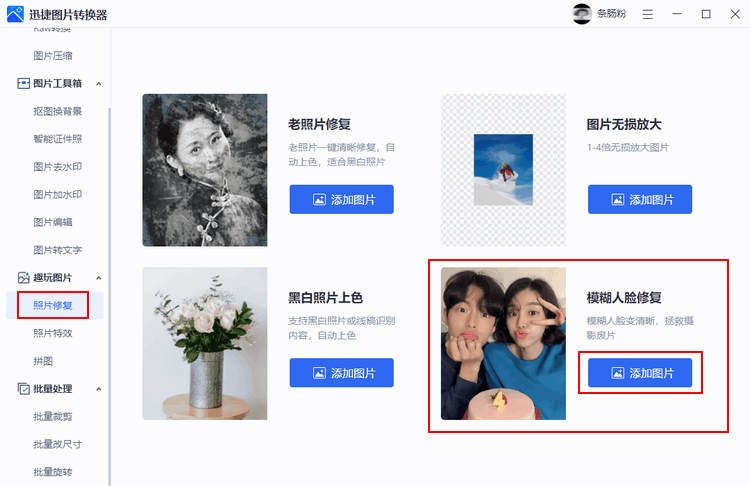Click the 图片工具箱 toolbox icon

point(23,84)
